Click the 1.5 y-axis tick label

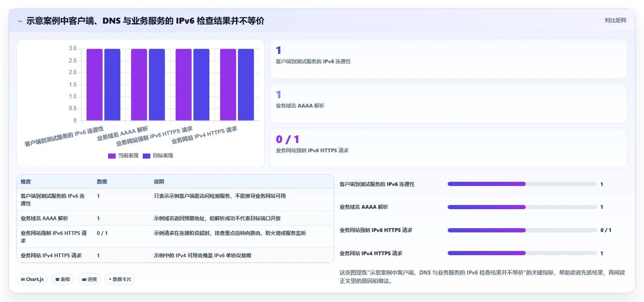click(73, 85)
